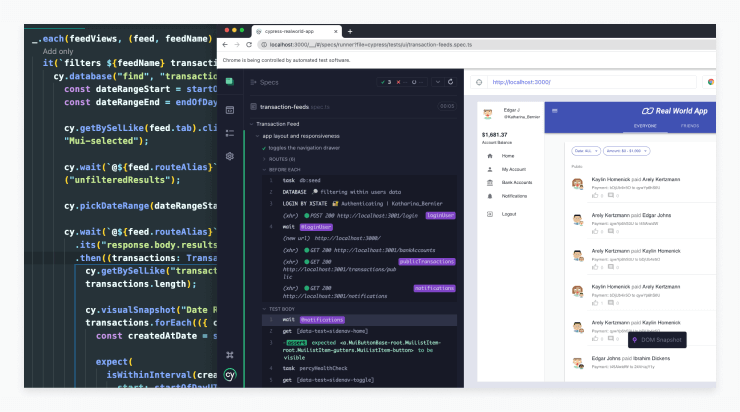
Task: Click the 'task percyHealthCheck' command
Action: (359, 368)
